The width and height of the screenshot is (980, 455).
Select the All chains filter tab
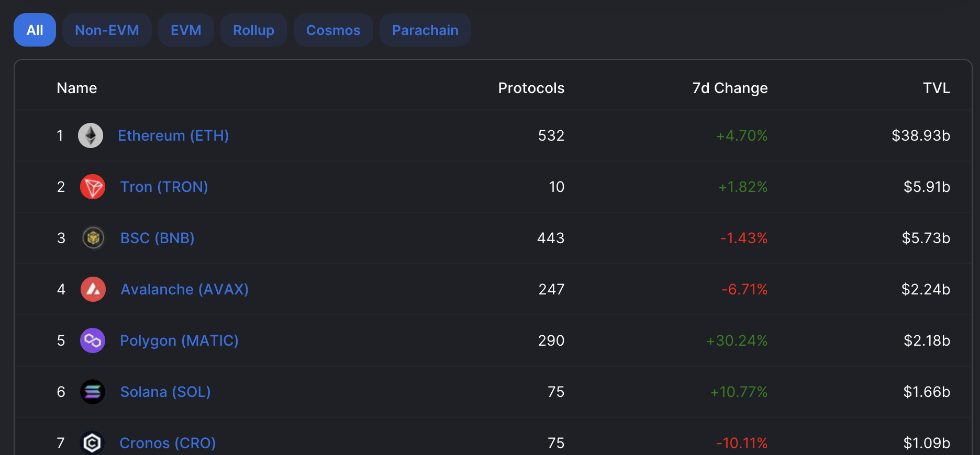point(35,30)
